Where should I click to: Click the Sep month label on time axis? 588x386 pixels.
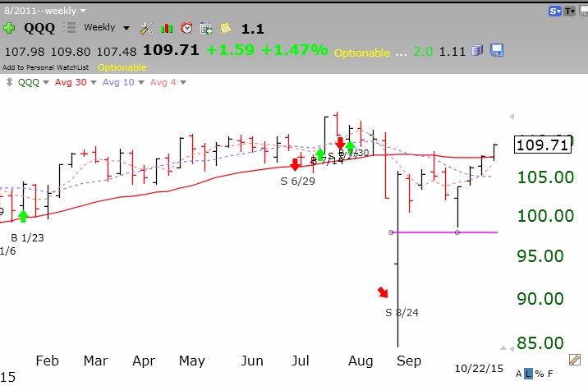pos(409,361)
